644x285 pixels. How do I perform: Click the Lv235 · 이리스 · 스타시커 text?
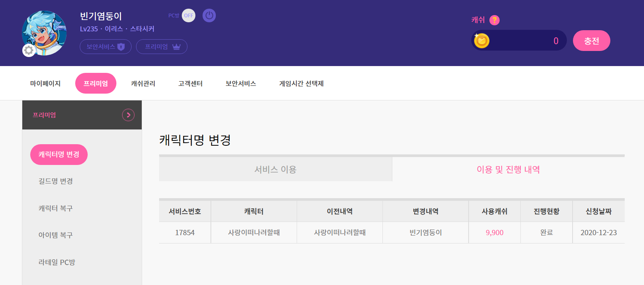pos(117,29)
